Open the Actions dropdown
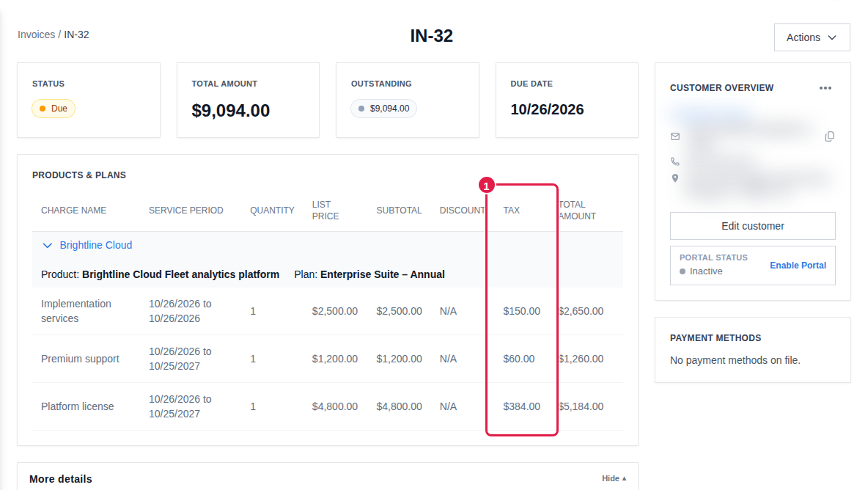Image resolution: width=868 pixels, height=490 pixels. [x=812, y=37]
